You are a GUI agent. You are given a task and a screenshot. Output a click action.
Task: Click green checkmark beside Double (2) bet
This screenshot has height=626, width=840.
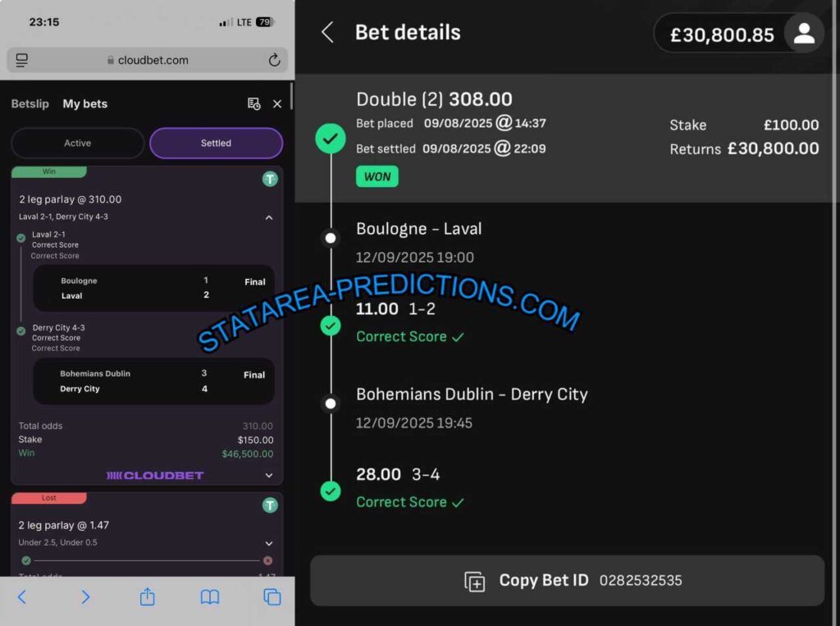331,139
